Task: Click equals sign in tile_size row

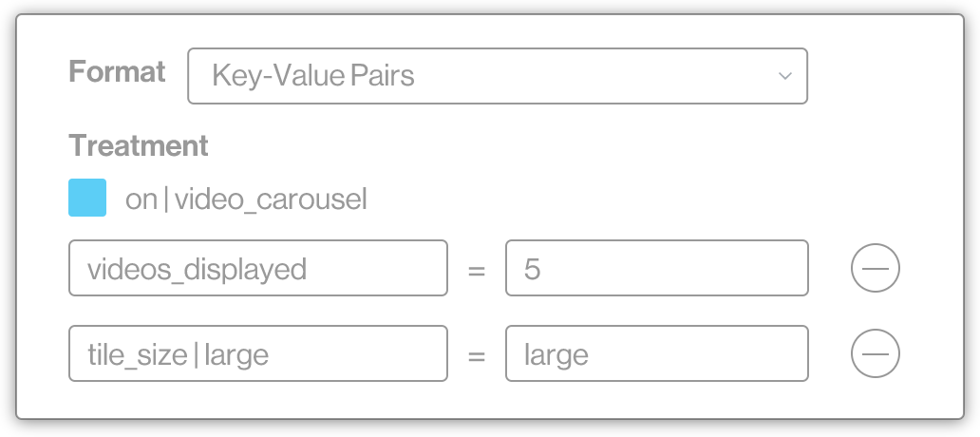Action: click(477, 356)
